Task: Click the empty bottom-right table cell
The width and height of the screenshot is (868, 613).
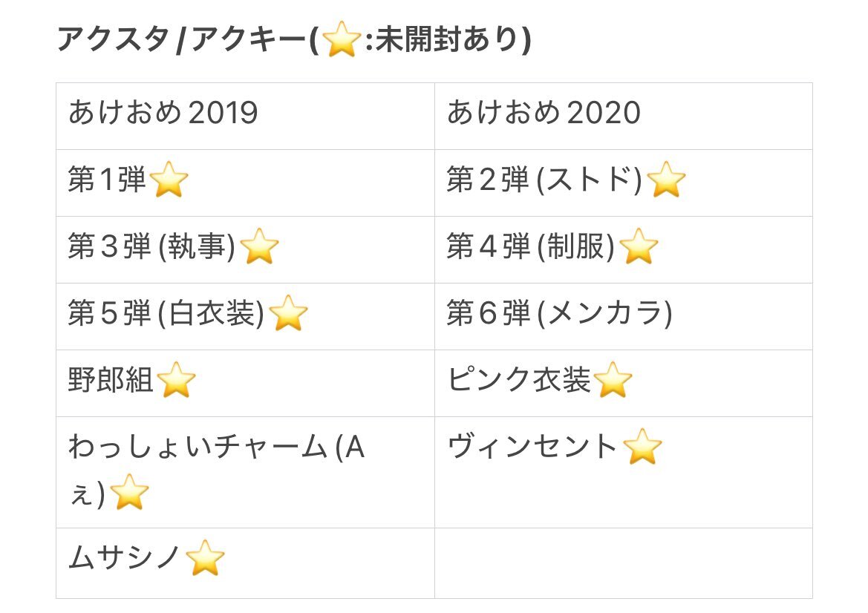Action: [623, 563]
